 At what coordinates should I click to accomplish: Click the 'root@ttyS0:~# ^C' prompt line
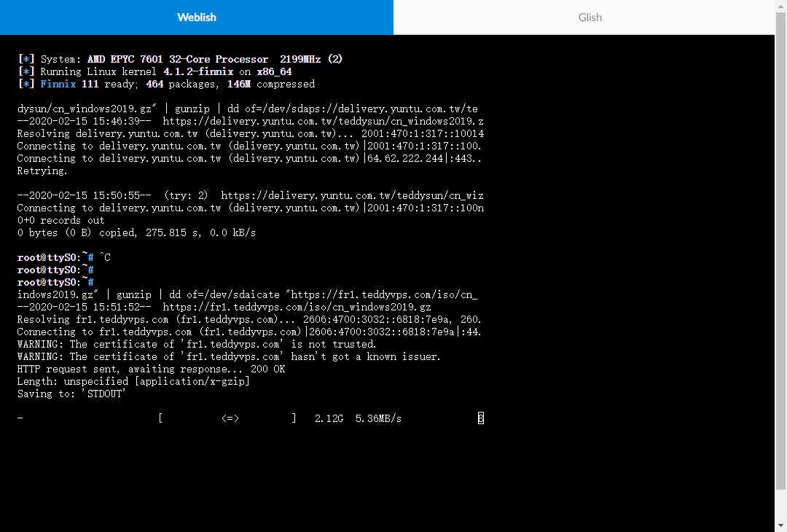click(63, 257)
